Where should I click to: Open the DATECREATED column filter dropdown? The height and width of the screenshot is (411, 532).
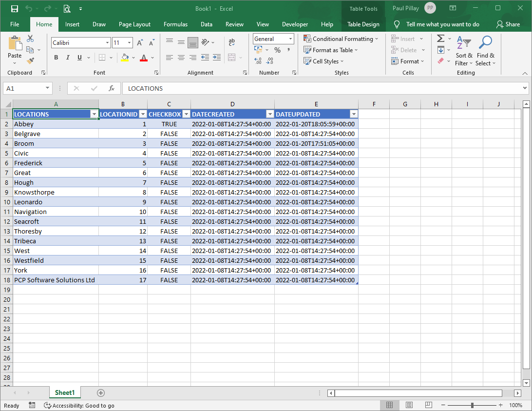tap(270, 114)
